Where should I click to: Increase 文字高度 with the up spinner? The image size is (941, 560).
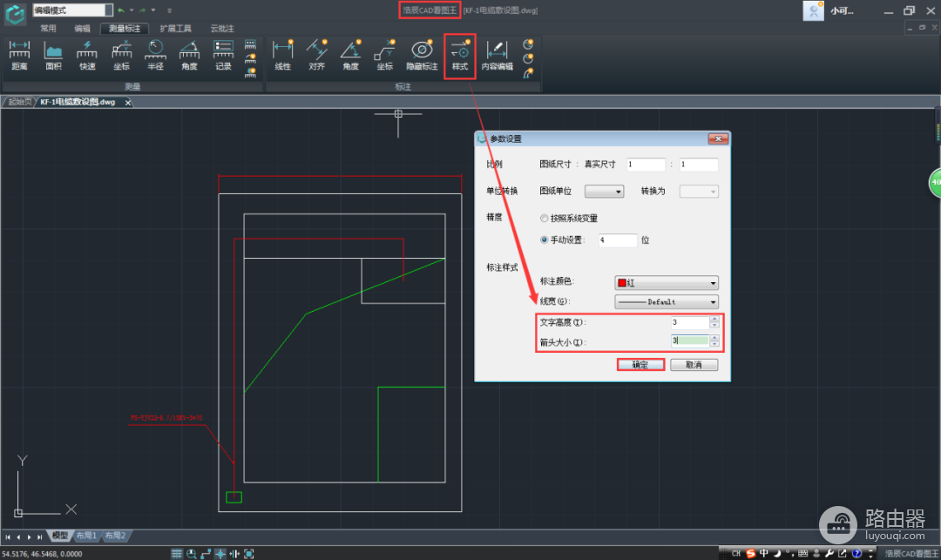(x=714, y=319)
